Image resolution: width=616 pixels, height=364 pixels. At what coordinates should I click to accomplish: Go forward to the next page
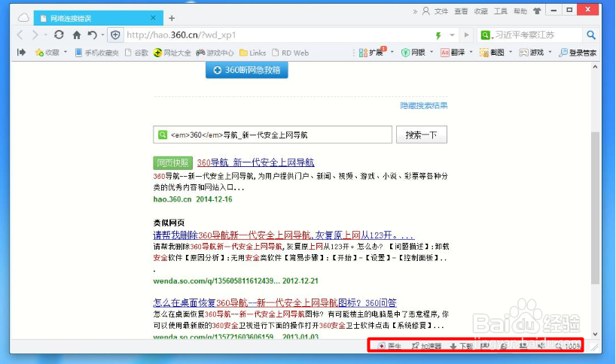[x=35, y=35]
